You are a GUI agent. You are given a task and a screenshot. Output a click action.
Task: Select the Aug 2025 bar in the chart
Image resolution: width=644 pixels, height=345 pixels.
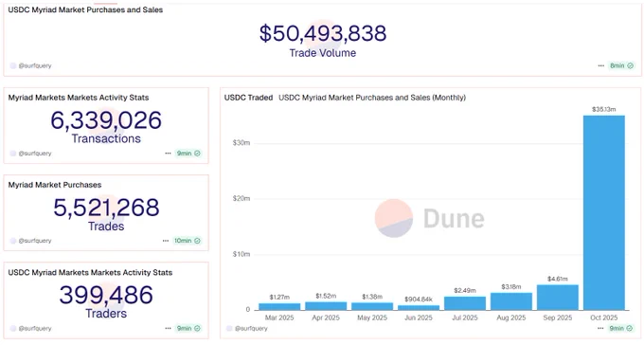[x=510, y=301]
